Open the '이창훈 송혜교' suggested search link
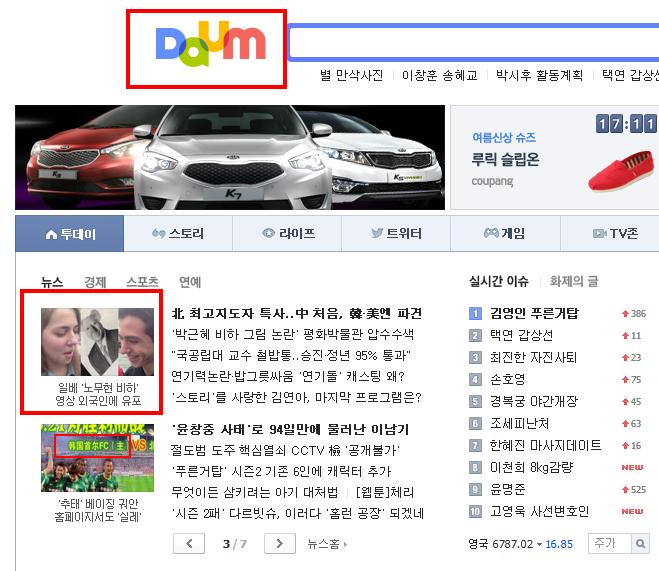Image resolution: width=659 pixels, height=571 pixels. [x=440, y=75]
